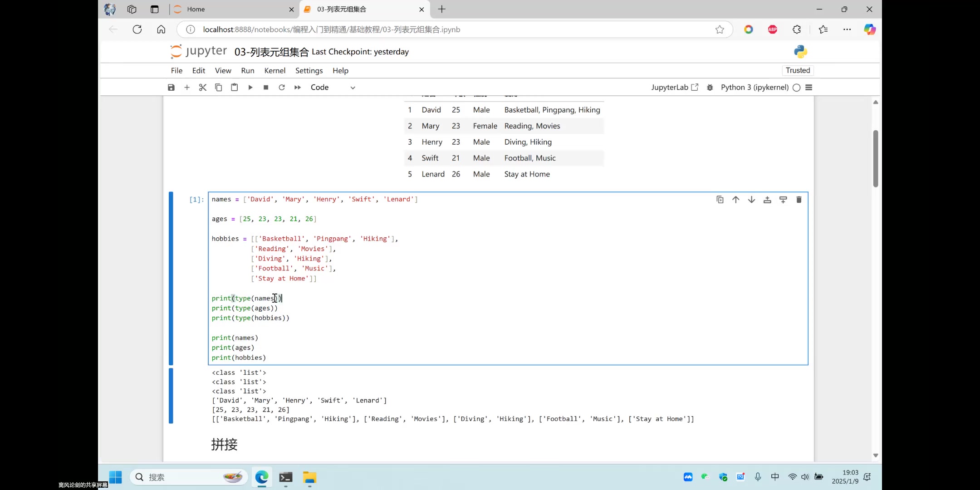Open the Settings menu

pos(309,71)
